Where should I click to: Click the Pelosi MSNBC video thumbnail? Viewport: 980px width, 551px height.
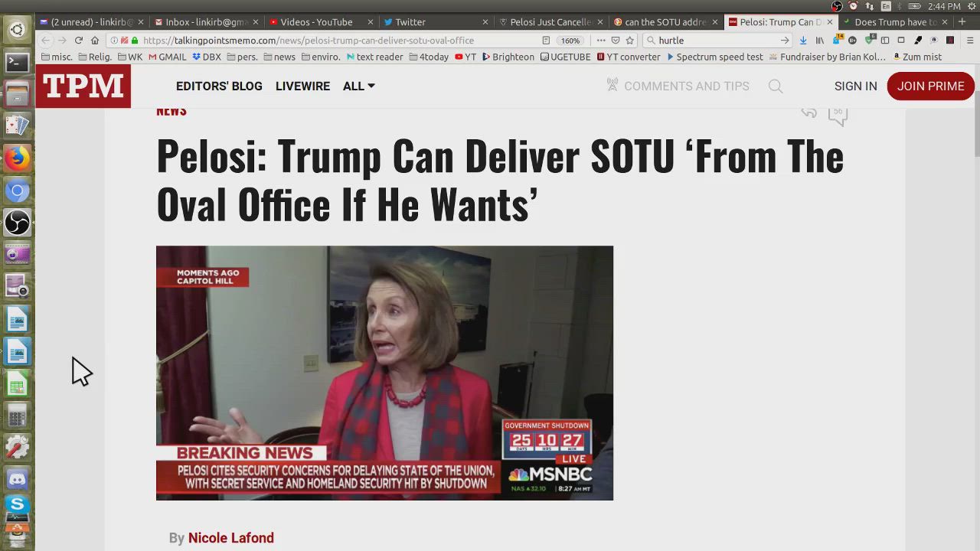[x=384, y=373]
